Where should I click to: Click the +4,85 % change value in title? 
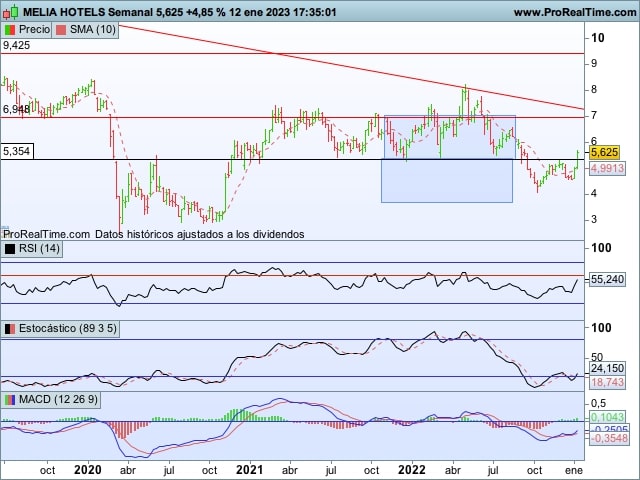point(206,12)
